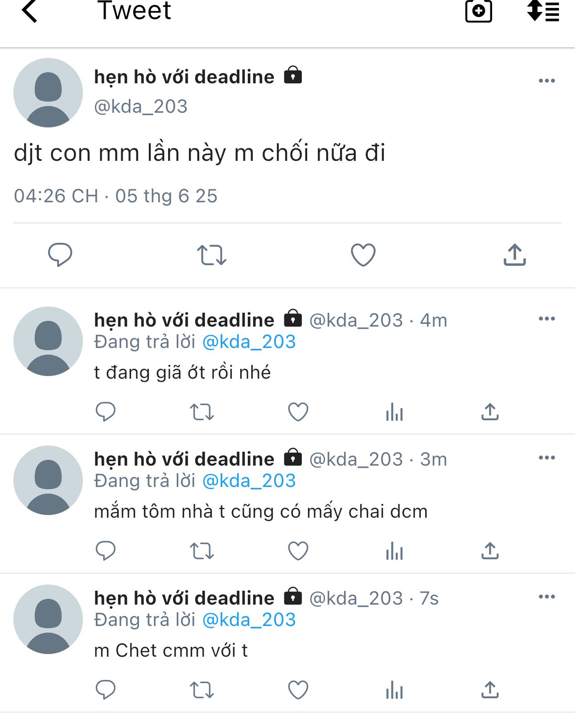Open the camera capture icon in the header
Screen dimensions: 575x728
pyautogui.click(x=478, y=11)
